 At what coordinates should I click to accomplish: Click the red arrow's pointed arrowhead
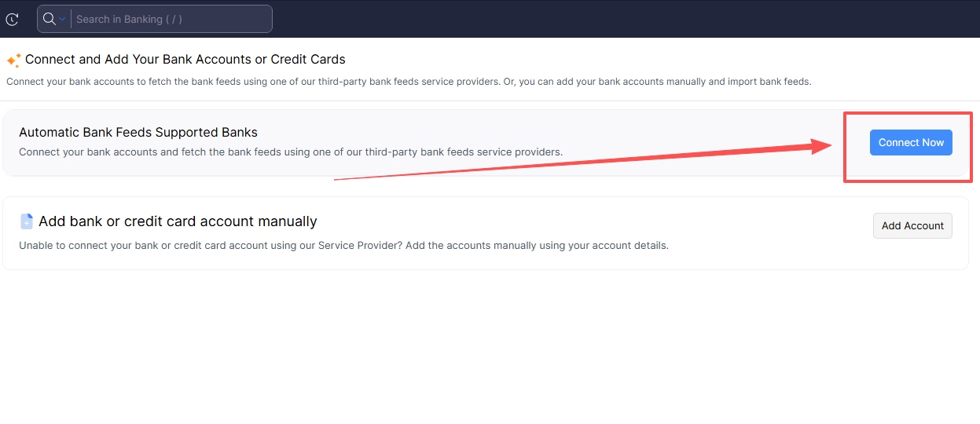click(x=825, y=145)
